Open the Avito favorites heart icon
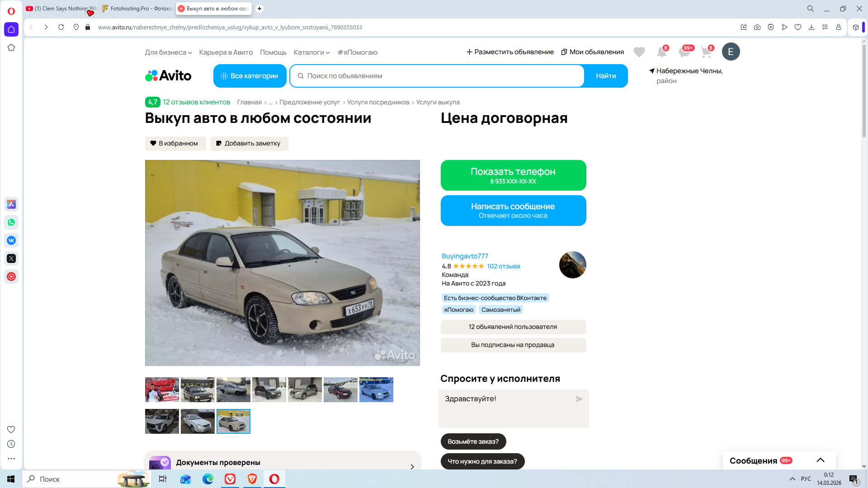Screen dimensions: 868x488 639,52
